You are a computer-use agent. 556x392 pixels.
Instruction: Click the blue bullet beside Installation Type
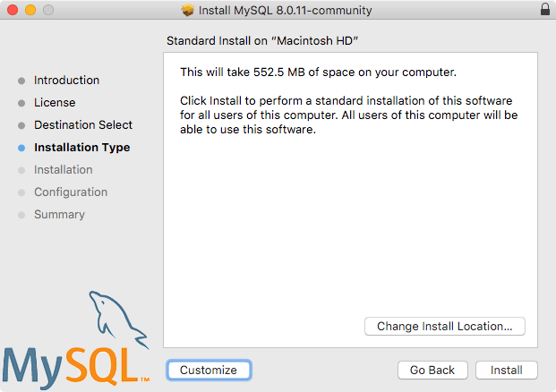(21, 148)
